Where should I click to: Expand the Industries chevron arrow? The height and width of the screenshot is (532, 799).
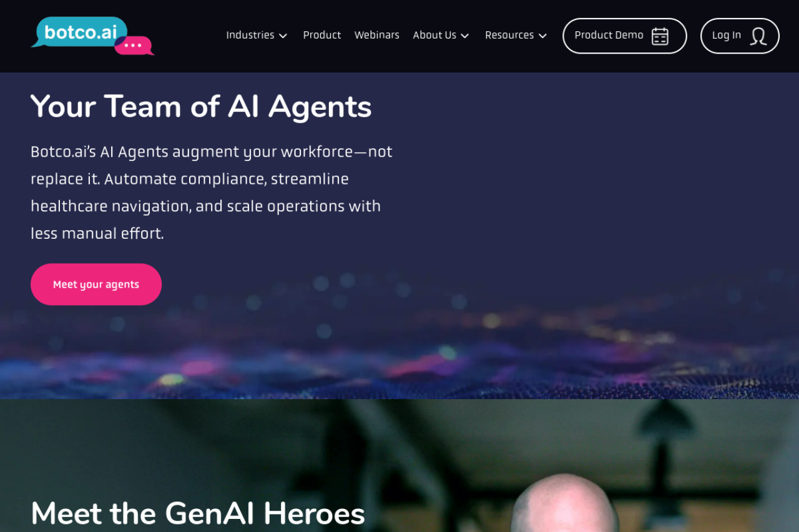(283, 36)
